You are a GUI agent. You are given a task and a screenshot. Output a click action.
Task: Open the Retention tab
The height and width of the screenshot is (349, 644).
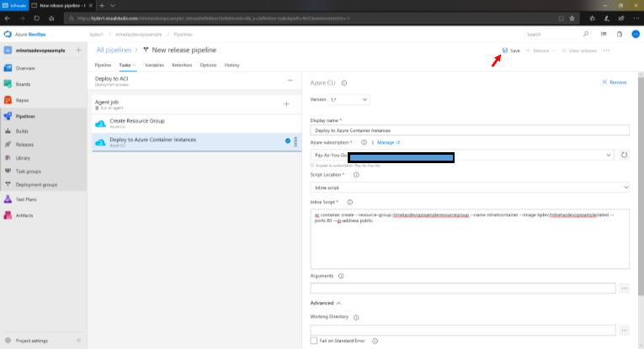[x=182, y=65]
